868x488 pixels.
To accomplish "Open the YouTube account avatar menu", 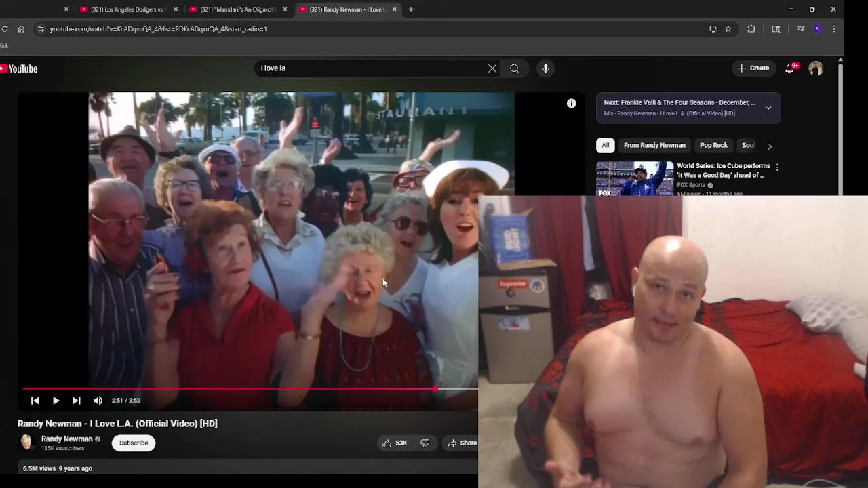I will click(816, 68).
